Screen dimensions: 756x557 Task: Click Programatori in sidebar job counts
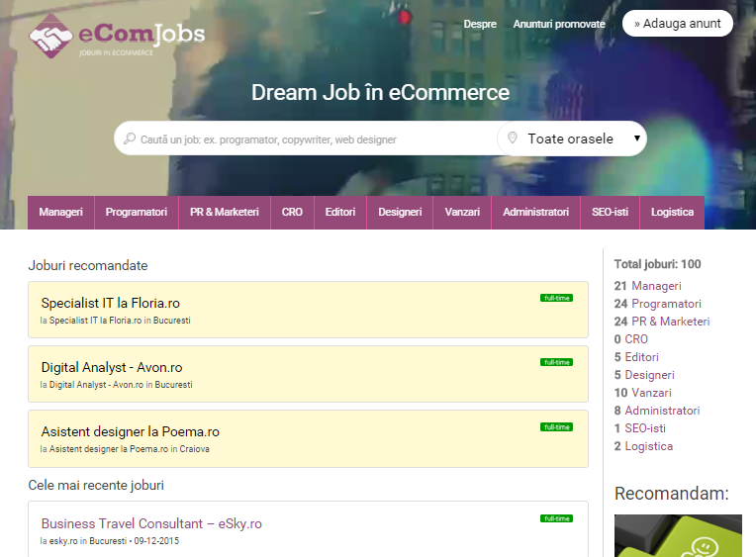[666, 304]
